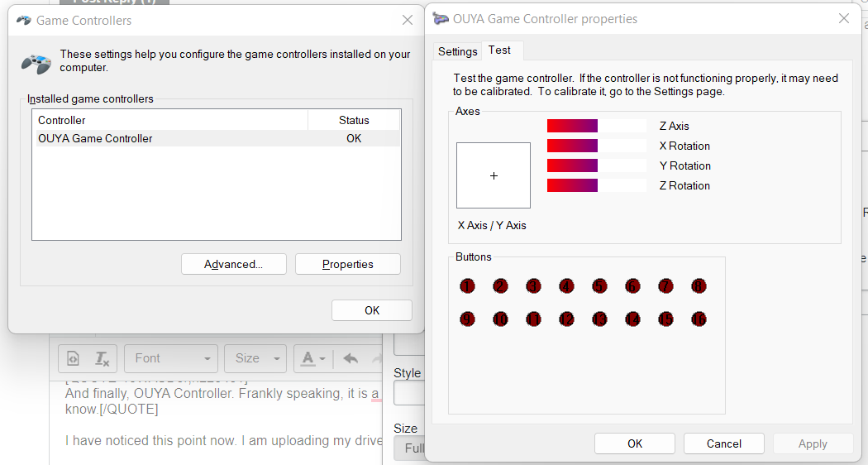
Task: Click button indicator 16
Action: [x=699, y=319]
